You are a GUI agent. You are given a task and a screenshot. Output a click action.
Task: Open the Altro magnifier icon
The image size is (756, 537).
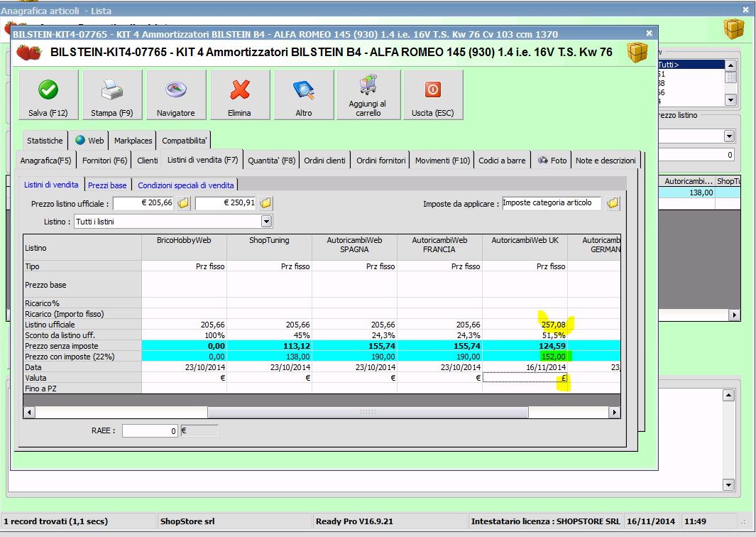(304, 89)
